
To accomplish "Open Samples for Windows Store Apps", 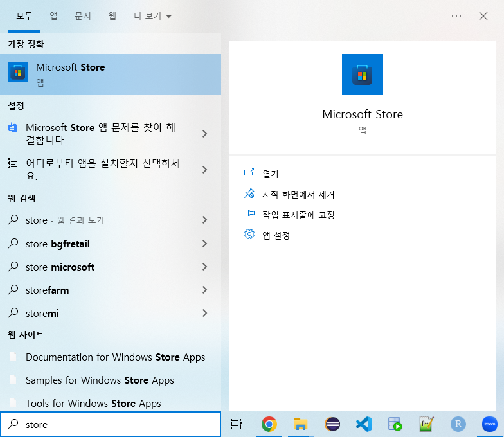I will [100, 380].
